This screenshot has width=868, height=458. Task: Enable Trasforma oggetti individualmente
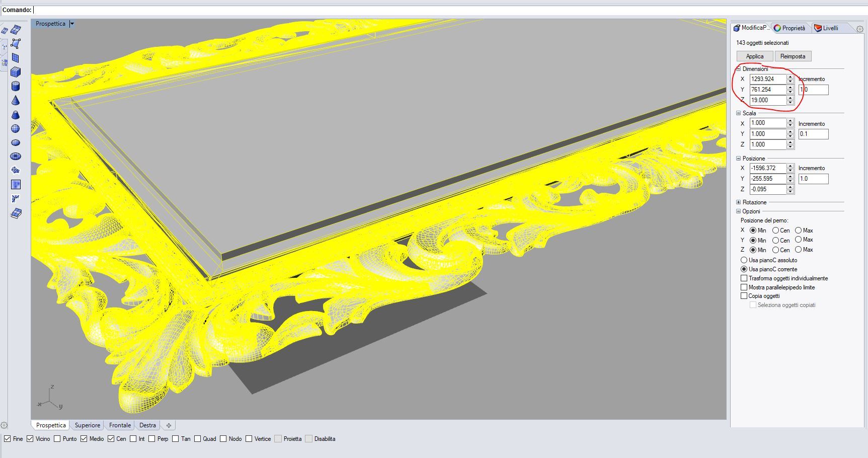[744, 278]
